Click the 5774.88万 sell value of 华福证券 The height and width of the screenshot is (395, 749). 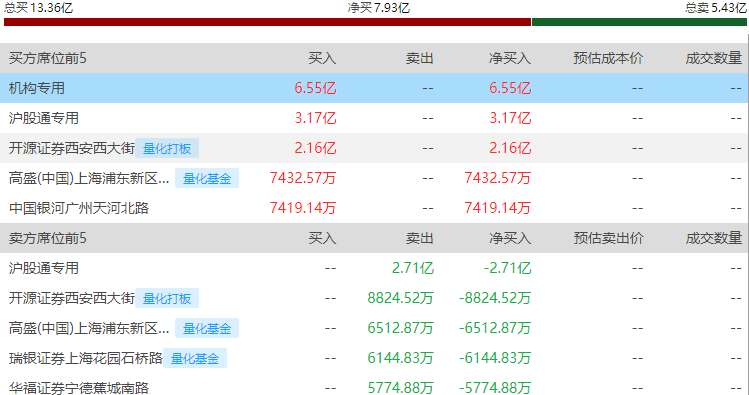(x=400, y=387)
